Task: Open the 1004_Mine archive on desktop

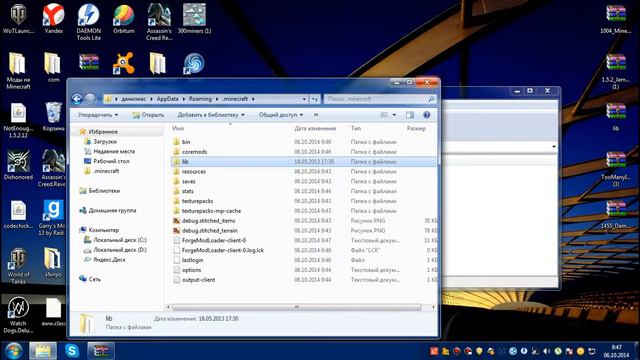Action: point(616,18)
